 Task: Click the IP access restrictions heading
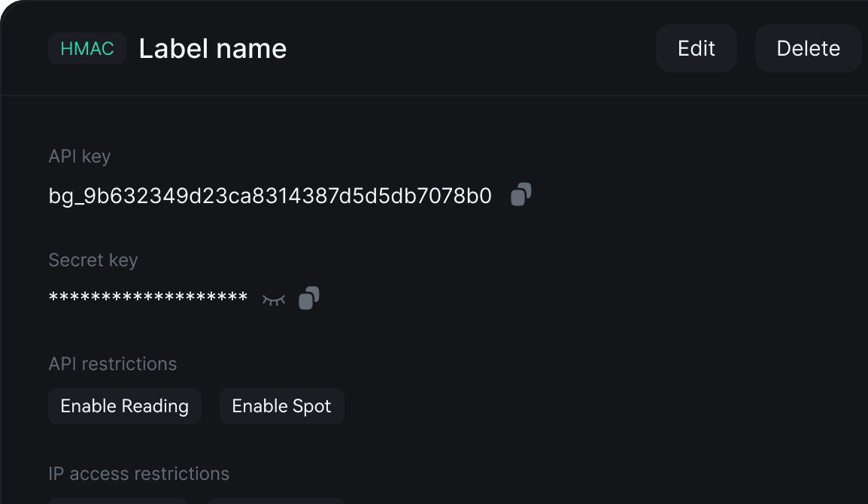point(139,474)
